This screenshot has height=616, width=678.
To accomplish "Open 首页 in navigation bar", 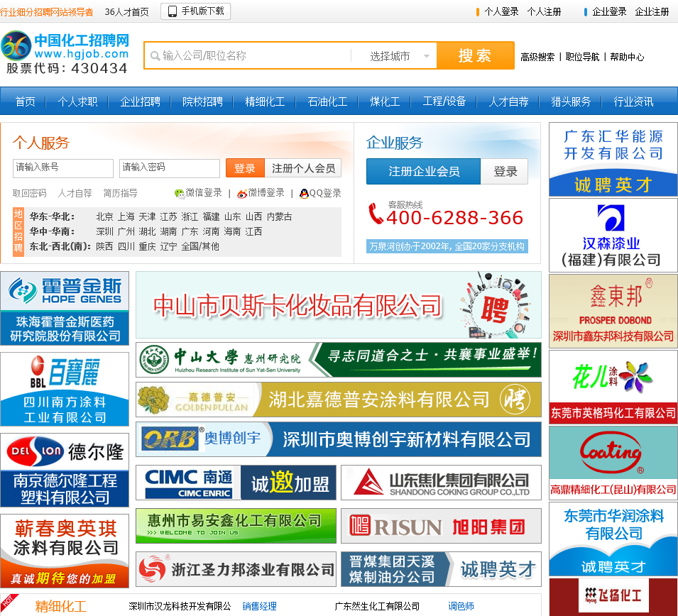I will pyautogui.click(x=25, y=101).
